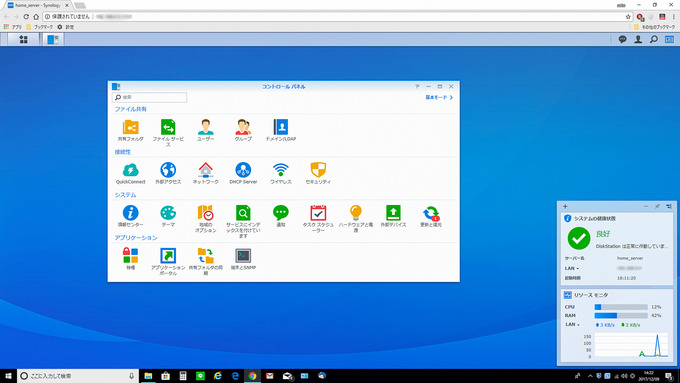This screenshot has width=680, height=383.
Task: Open DSM notifications speech bubble
Action: pos(622,39)
